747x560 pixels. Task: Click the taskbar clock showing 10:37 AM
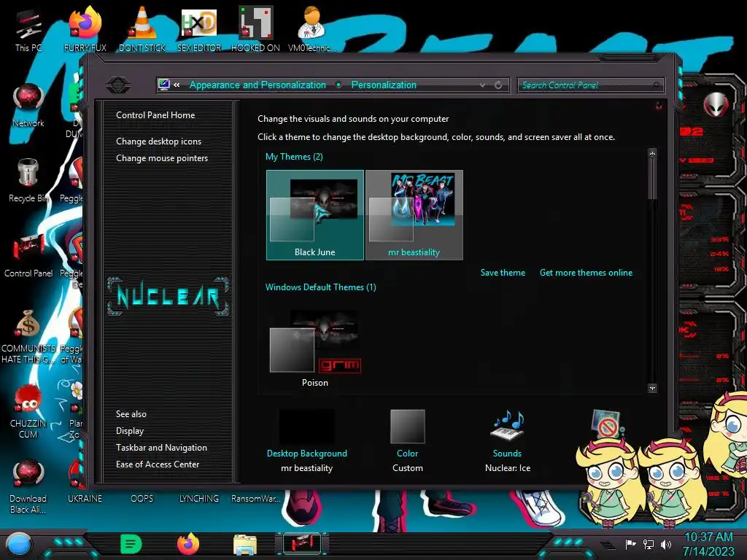[x=708, y=537]
